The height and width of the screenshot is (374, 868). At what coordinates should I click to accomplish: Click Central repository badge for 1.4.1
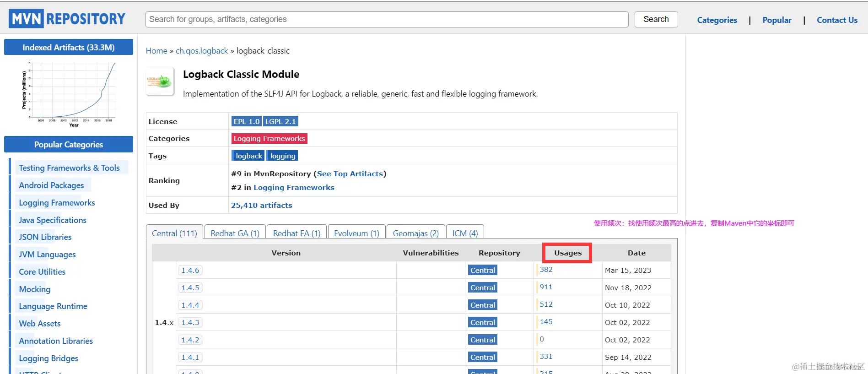pyautogui.click(x=483, y=357)
